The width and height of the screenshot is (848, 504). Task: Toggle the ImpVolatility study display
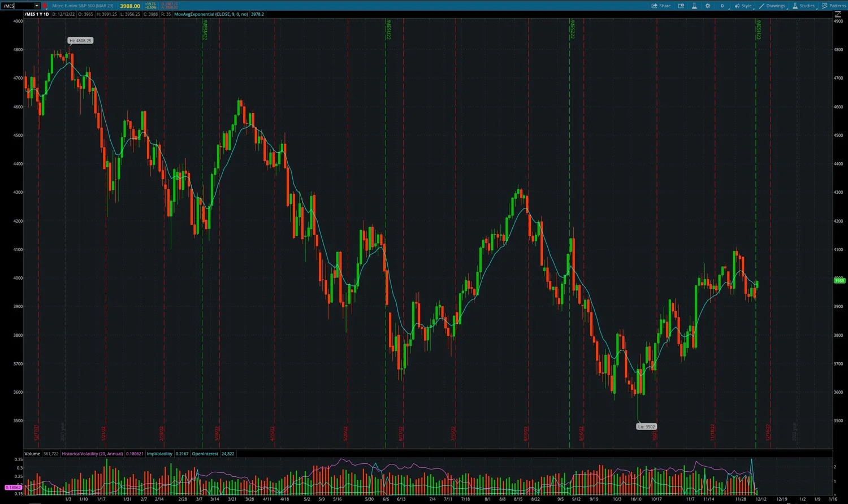click(159, 453)
